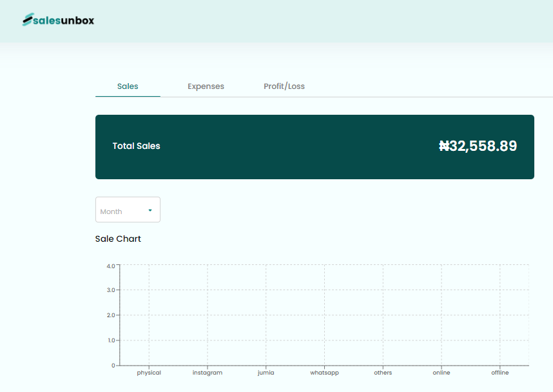This screenshot has width=553, height=392.
Task: Open the Expenses tab
Action: [206, 86]
